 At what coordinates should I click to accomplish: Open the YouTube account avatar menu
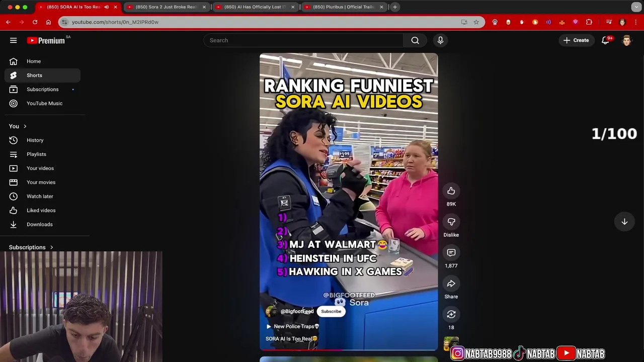[626, 40]
